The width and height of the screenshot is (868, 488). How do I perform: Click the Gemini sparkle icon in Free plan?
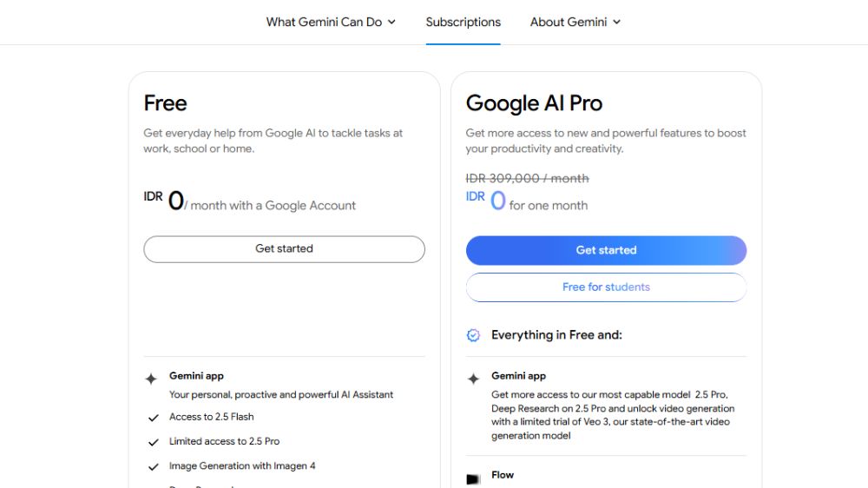coord(151,379)
